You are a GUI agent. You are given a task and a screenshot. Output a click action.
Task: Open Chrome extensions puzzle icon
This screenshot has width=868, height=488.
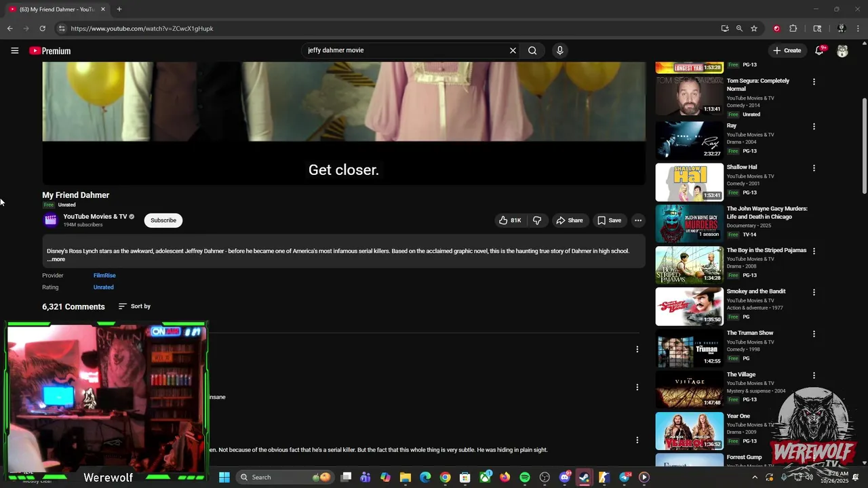pyautogui.click(x=793, y=28)
